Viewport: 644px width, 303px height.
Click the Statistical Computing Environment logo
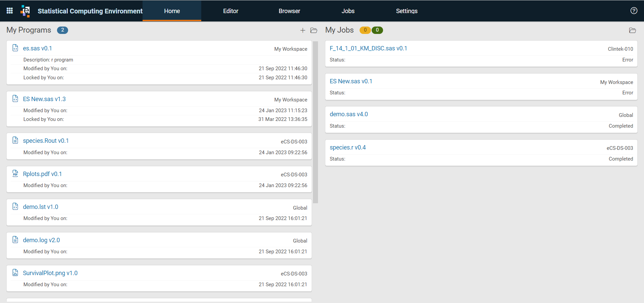(25, 11)
